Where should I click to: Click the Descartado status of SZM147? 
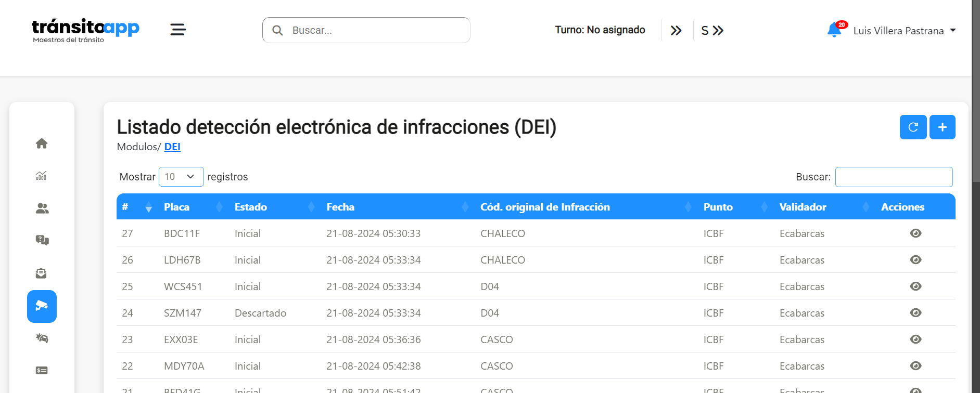(260, 313)
